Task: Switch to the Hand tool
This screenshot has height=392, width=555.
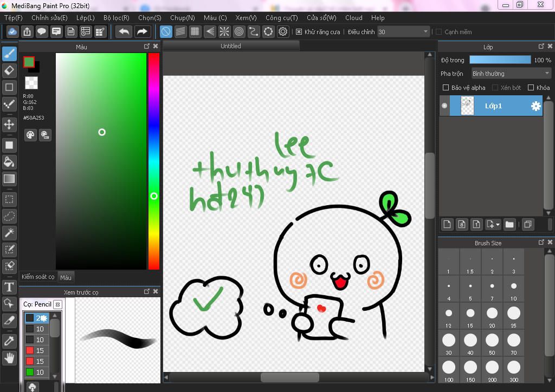Action: click(10, 358)
